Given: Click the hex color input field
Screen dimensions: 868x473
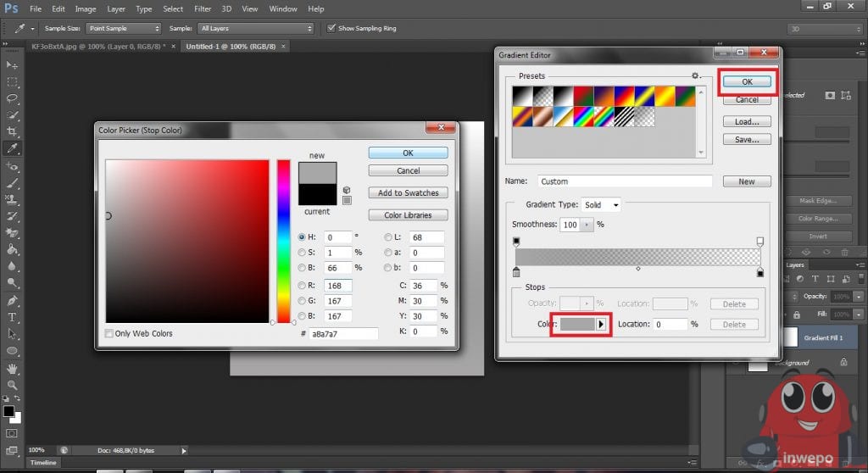Looking at the screenshot, I should 343,334.
